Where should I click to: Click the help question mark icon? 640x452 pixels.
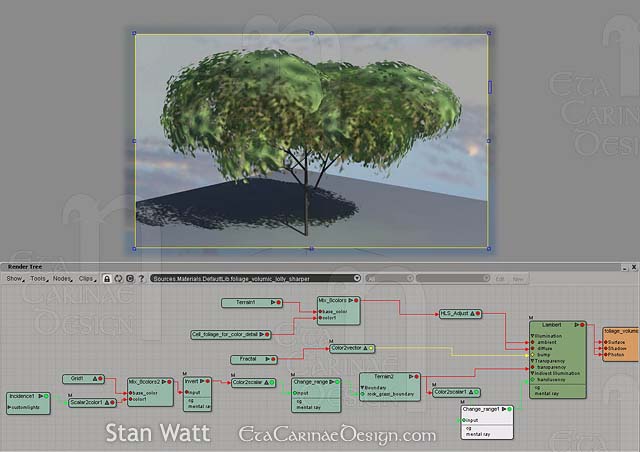pos(142,278)
